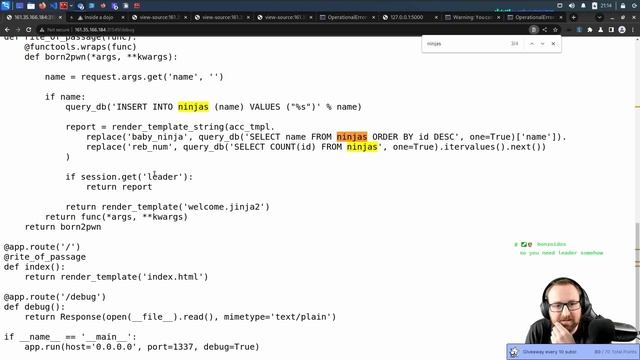Screen dimensions: 640x360
Task: Click the @app.route('/') line
Action: 42,247
